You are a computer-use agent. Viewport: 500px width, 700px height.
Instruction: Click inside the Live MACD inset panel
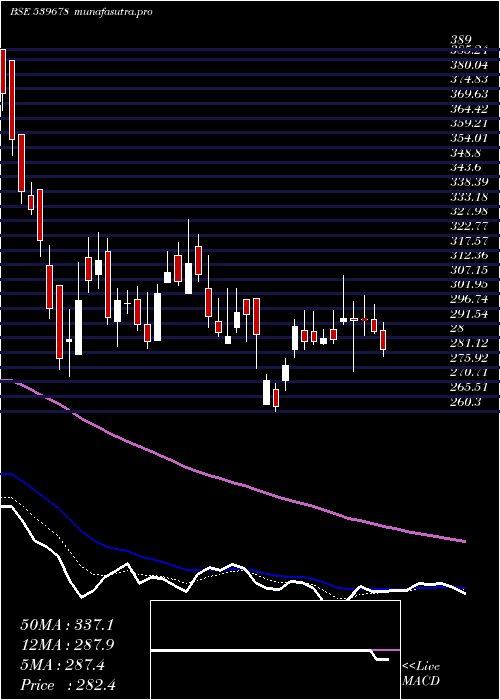tap(275, 650)
